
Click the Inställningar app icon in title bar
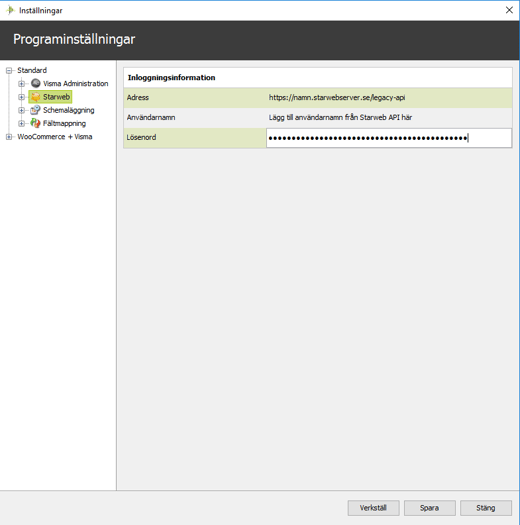pyautogui.click(x=10, y=10)
